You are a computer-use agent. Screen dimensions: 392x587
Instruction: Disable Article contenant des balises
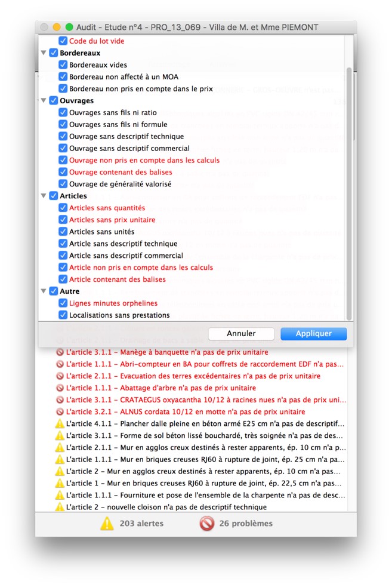pyautogui.click(x=63, y=279)
